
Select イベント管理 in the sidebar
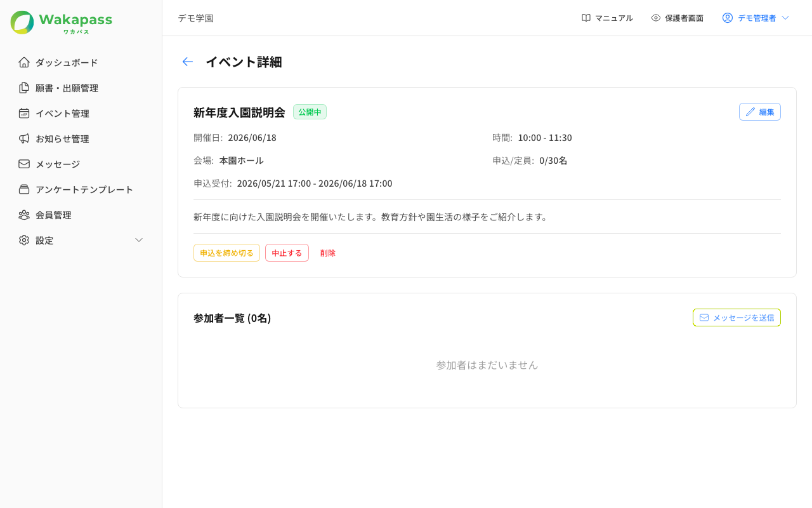coord(81,113)
